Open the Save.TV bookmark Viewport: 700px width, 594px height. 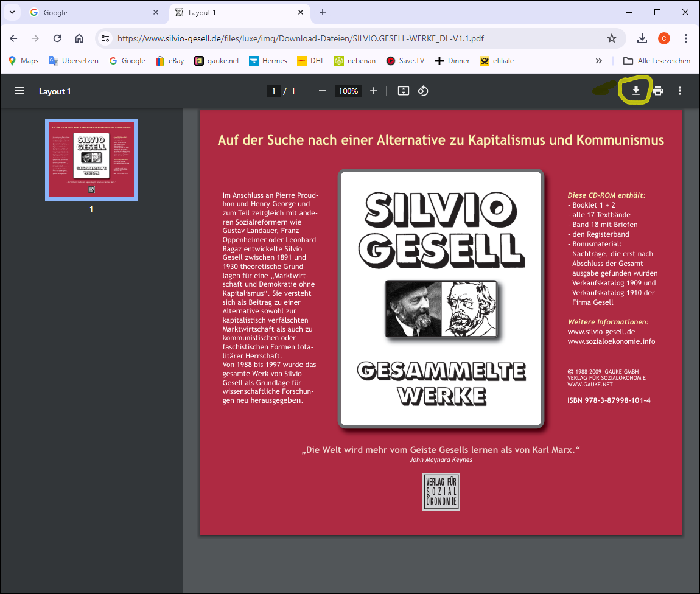click(x=405, y=61)
